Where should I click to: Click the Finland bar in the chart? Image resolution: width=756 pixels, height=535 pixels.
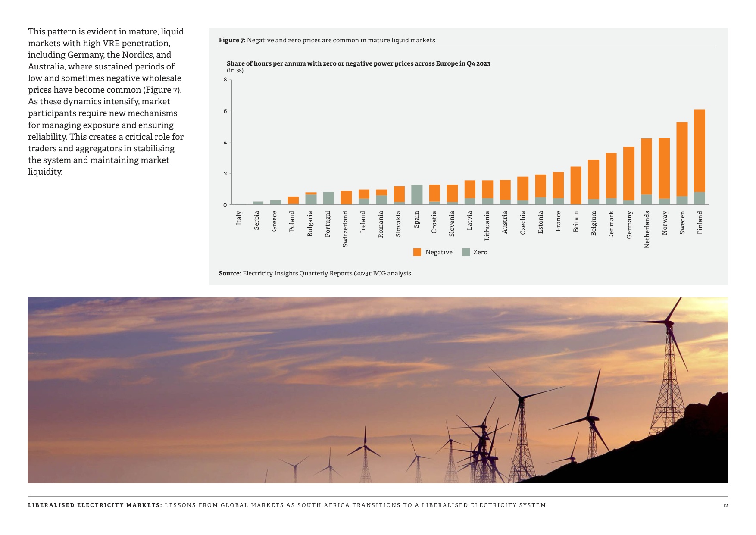click(x=700, y=157)
